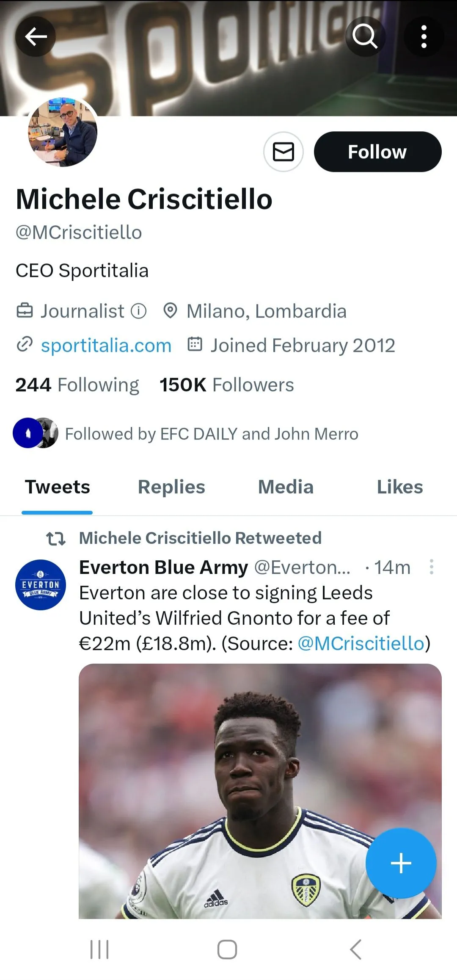Image resolution: width=457 pixels, height=980 pixels.
Task: View the 150K Followers list
Action: click(x=227, y=385)
